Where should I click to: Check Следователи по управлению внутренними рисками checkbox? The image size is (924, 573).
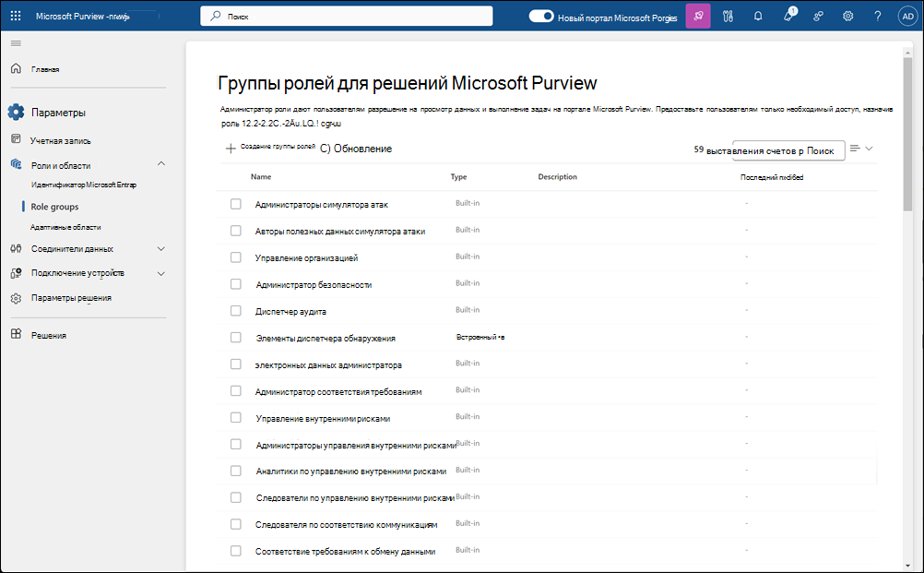[236, 497]
